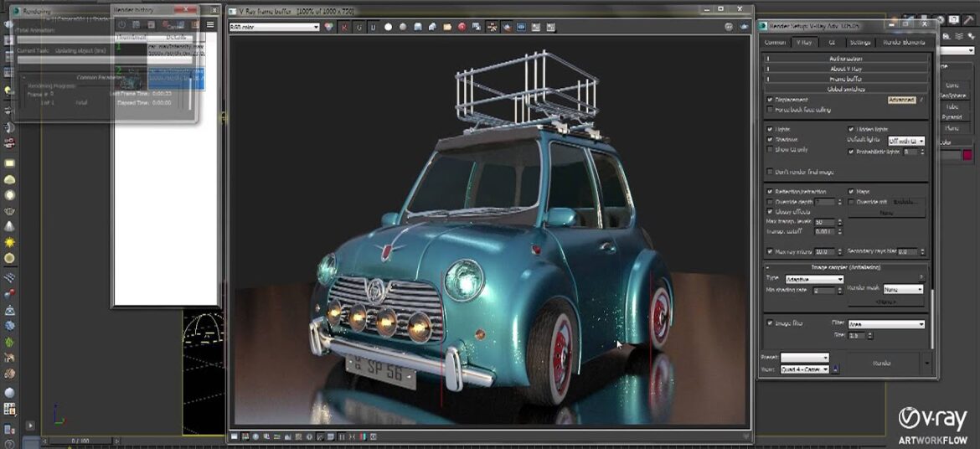Image resolution: width=980 pixels, height=449 pixels.
Task: Click the teapot render last icon in toolbar
Action: click(506, 27)
